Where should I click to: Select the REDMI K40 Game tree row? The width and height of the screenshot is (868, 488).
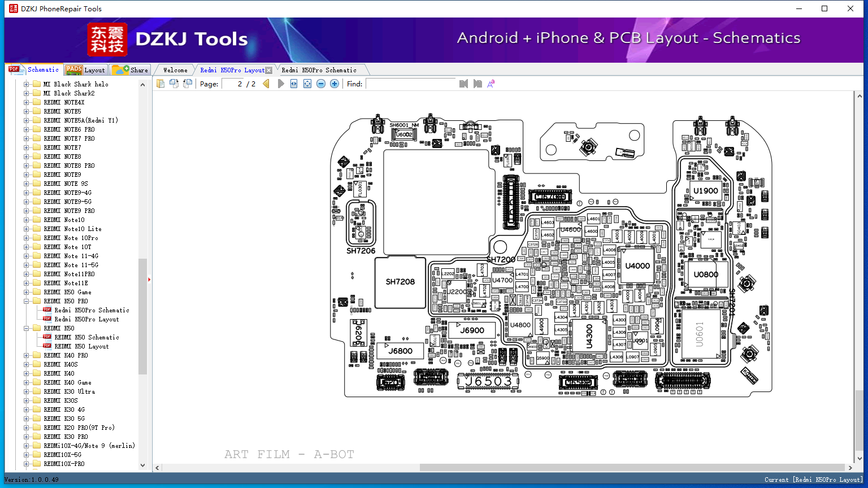[67, 382]
